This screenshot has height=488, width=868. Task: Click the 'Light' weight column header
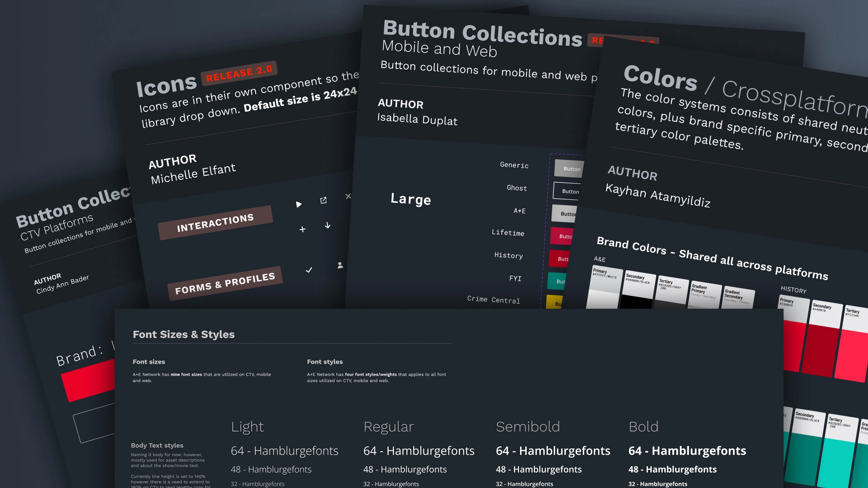pyautogui.click(x=247, y=427)
